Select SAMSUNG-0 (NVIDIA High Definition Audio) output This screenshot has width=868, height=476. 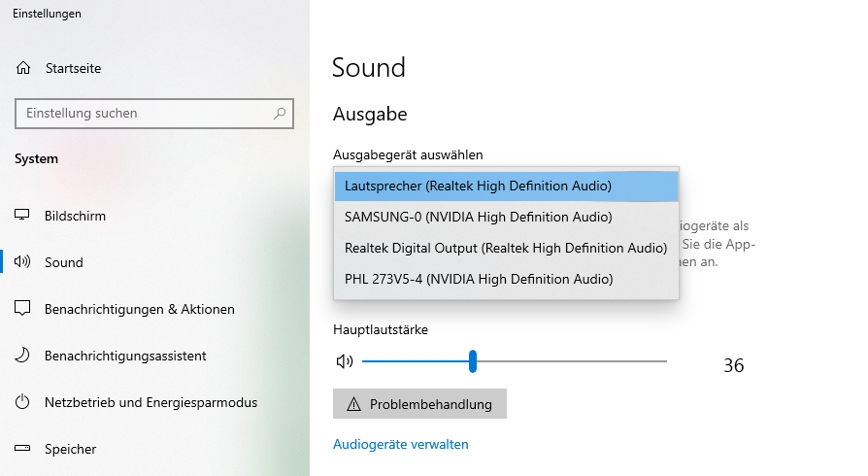[x=506, y=218]
